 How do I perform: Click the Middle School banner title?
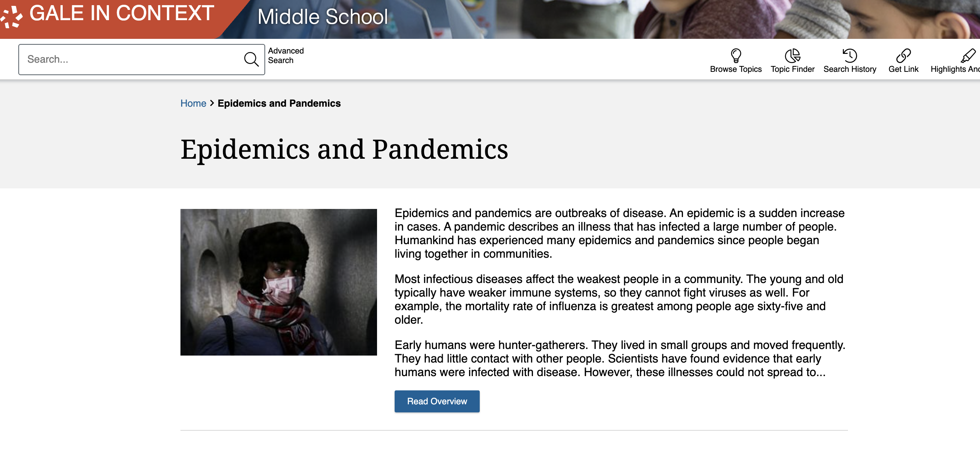click(x=323, y=17)
